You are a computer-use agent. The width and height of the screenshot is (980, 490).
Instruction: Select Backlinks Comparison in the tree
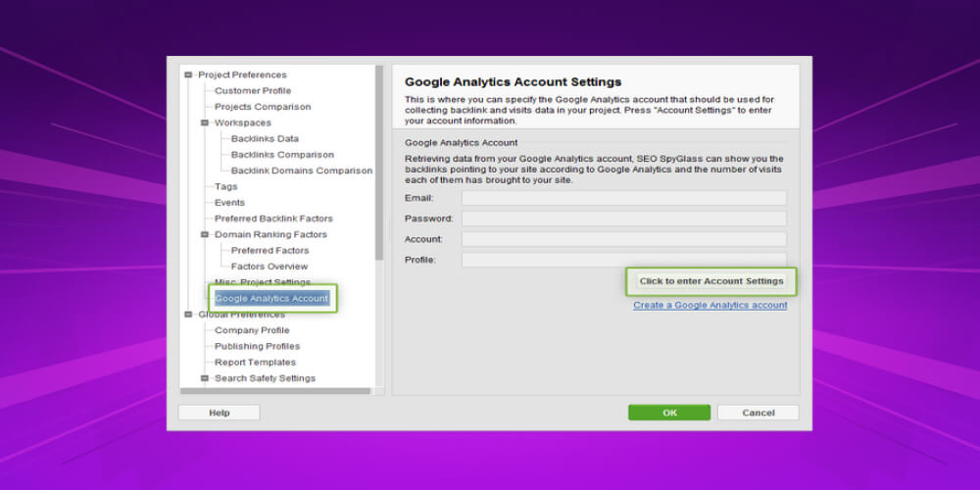282,155
